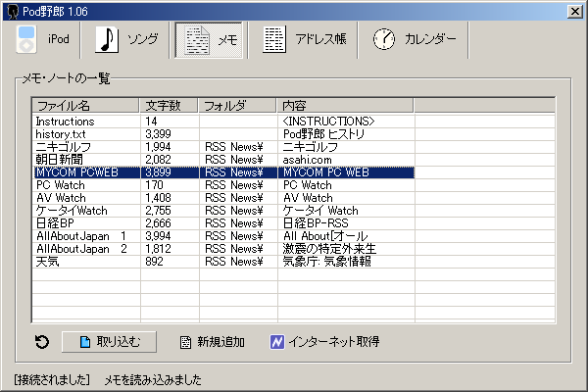
Task: Click the メモを読み込みました status text
Action: [x=153, y=380]
